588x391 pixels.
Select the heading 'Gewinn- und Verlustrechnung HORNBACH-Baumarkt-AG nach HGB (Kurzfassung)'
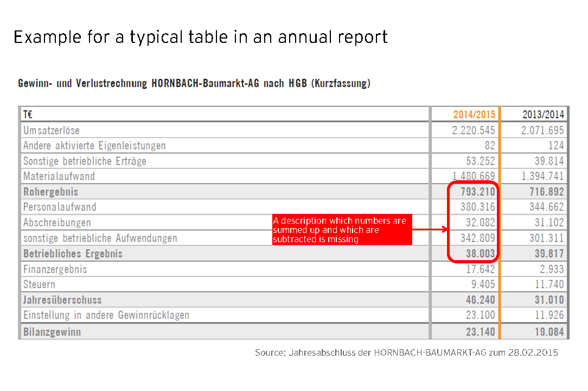point(194,83)
